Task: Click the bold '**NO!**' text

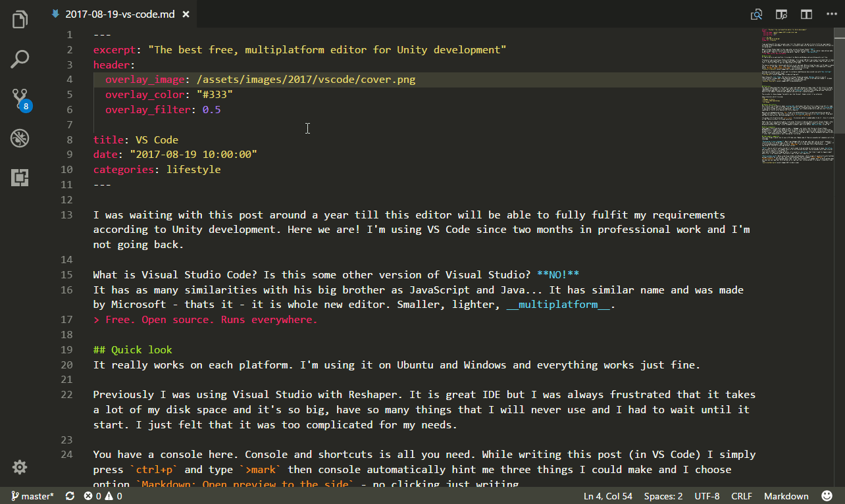Action: click(558, 274)
